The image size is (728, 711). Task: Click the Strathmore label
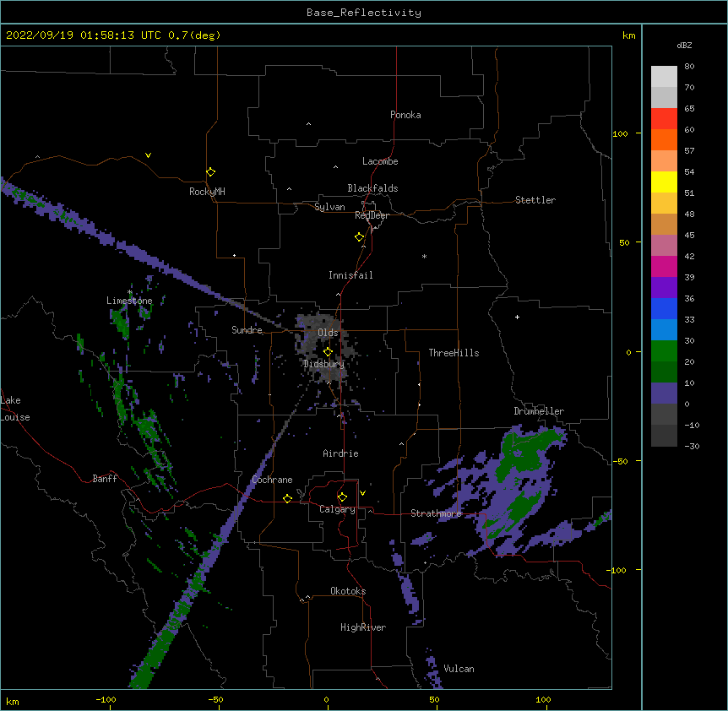click(436, 513)
